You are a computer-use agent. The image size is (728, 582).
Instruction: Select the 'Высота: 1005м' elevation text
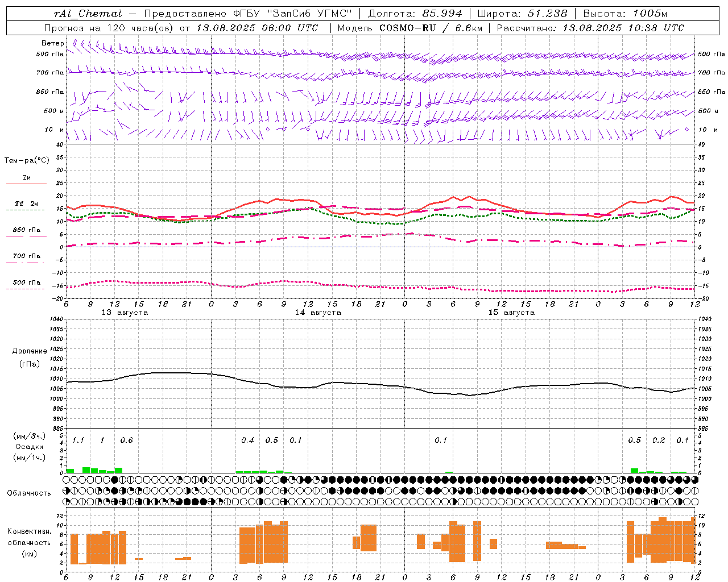pos(625,14)
